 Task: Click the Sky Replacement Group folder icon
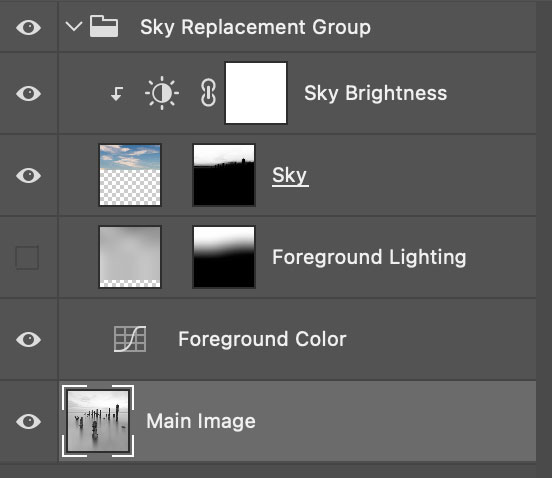pos(104,26)
